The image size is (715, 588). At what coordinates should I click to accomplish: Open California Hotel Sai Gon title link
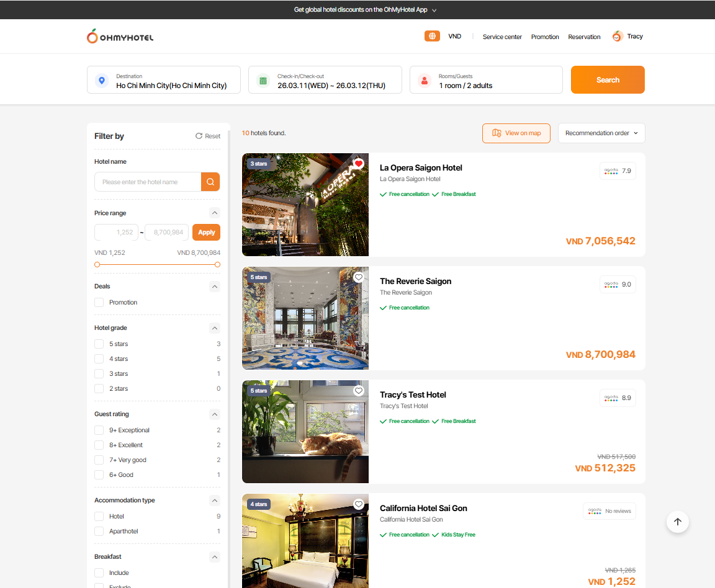point(423,508)
